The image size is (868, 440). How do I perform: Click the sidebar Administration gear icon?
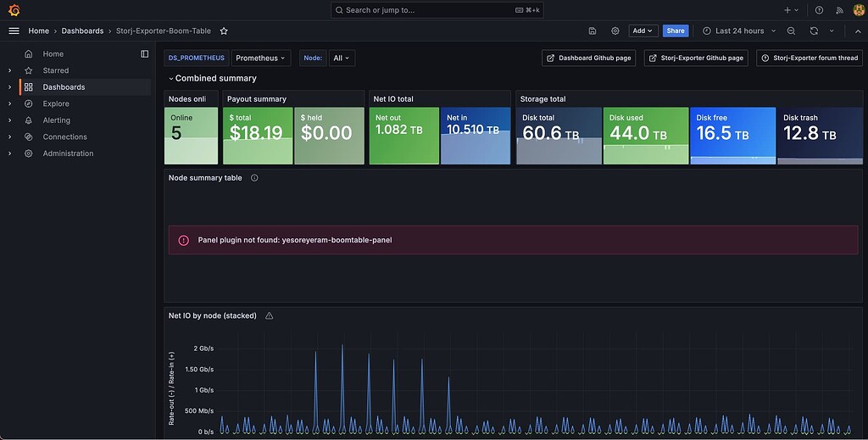point(29,153)
